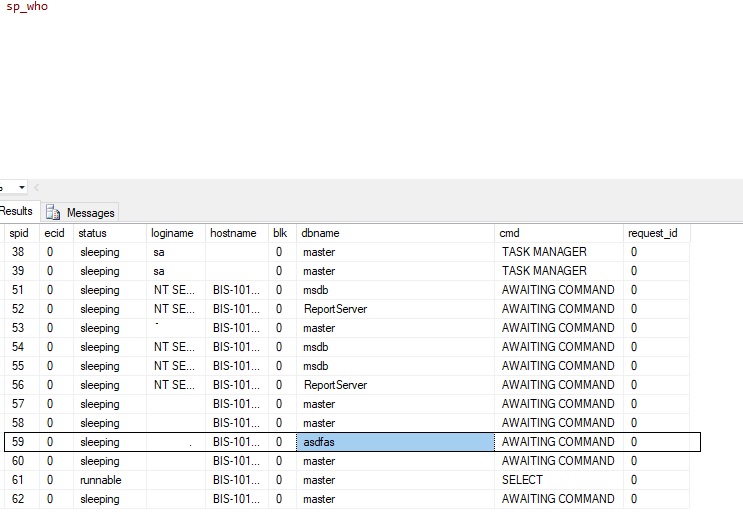The image size is (743, 517).
Task: Open the Messages tab
Action: [x=90, y=213]
